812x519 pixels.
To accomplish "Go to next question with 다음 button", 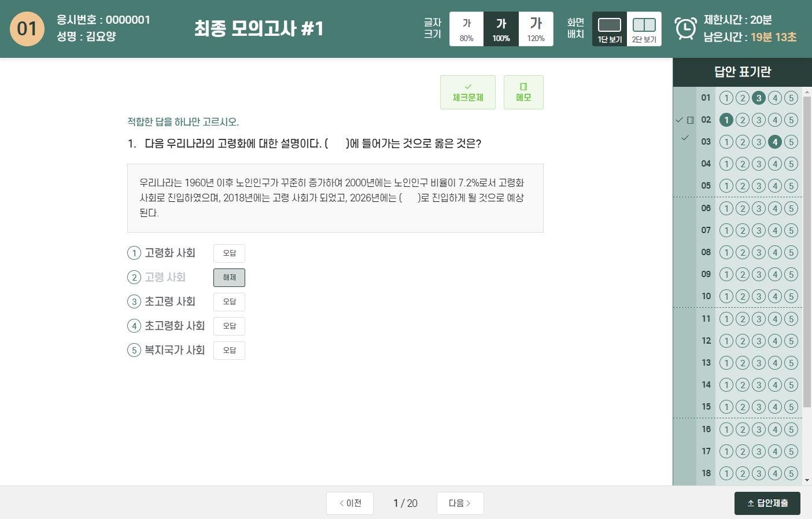I will 460,503.
